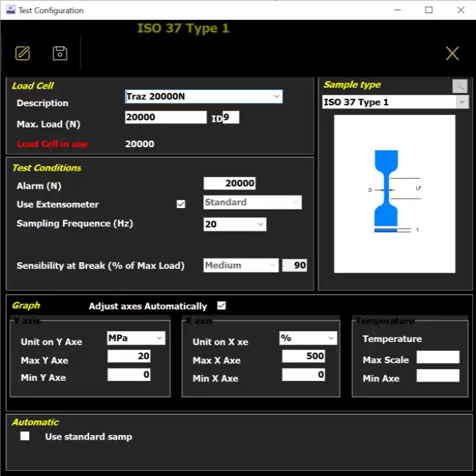Toggle the Use Extensometer checkbox

[x=181, y=204]
